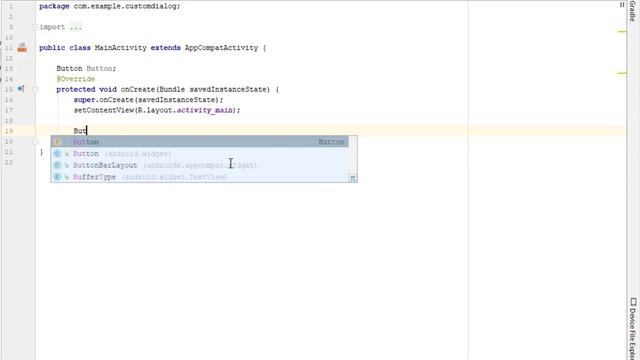Click the override method gutter icon on line 15
This screenshot has height=360, width=640.
(x=21, y=89)
